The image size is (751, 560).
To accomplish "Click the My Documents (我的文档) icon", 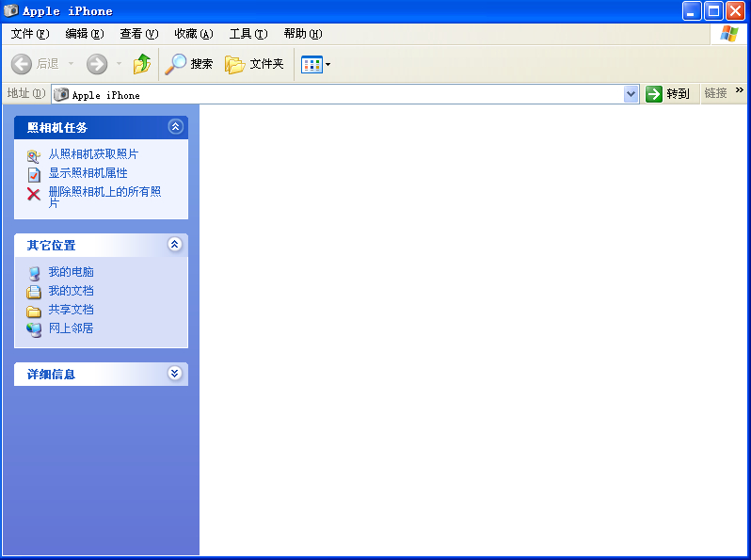I will click(34, 292).
